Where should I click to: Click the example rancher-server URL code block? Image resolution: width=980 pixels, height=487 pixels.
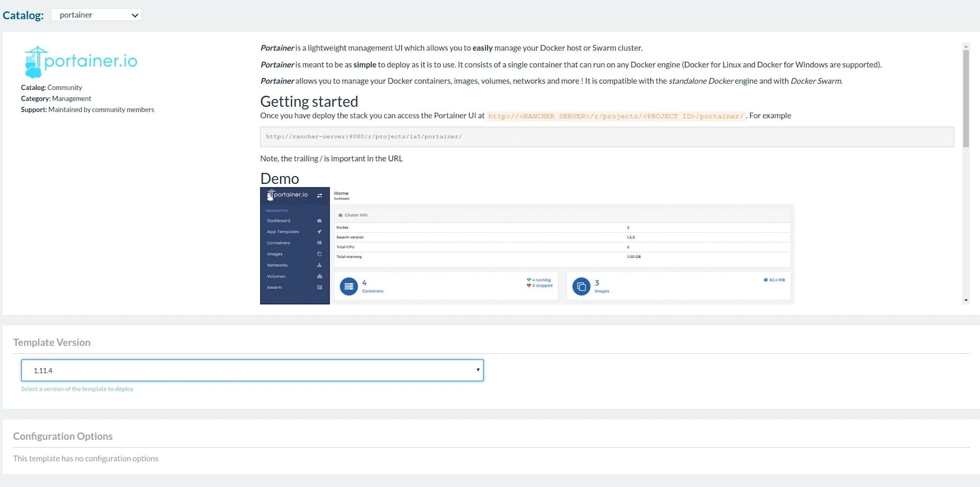coord(364,136)
